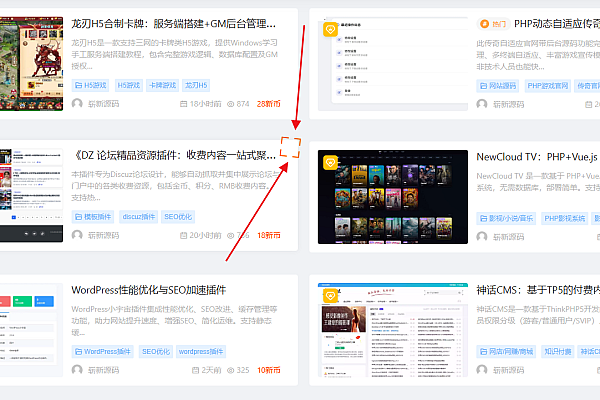Select the 网店/网赚/商城 category tag

tap(506, 351)
